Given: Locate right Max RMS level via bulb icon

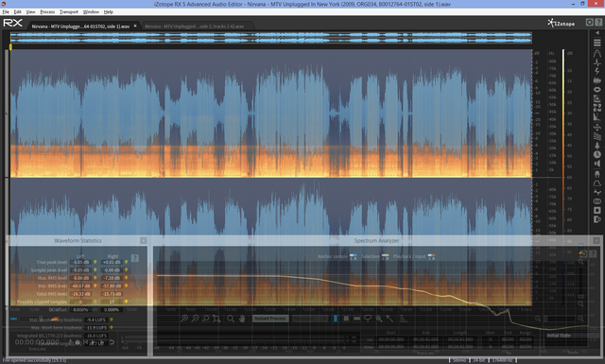Looking at the screenshot, I should [126, 278].
